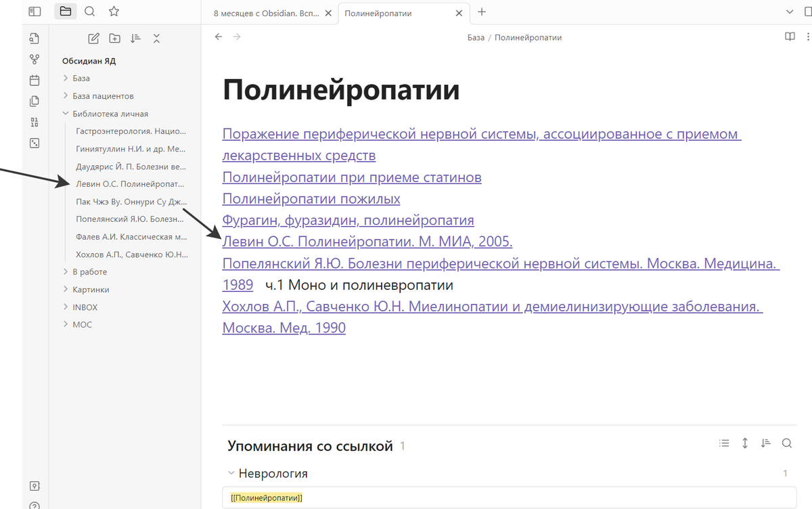The width and height of the screenshot is (812, 509).
Task: Open graph view from the ribbon
Action: (x=35, y=60)
